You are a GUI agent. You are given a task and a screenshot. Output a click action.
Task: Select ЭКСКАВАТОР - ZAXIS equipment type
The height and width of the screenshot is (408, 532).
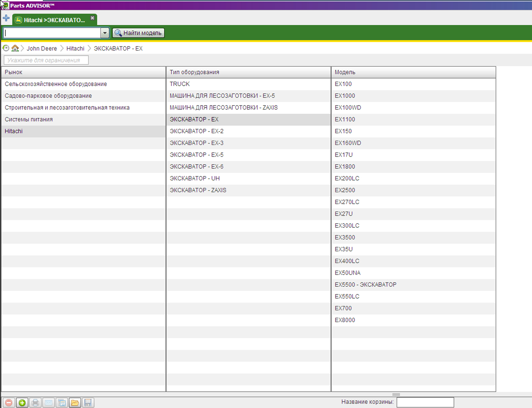pyautogui.click(x=198, y=190)
